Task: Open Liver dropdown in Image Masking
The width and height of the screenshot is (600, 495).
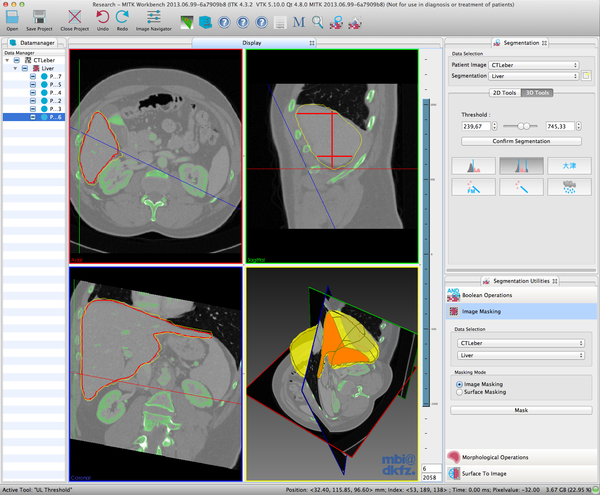Action: (521, 355)
